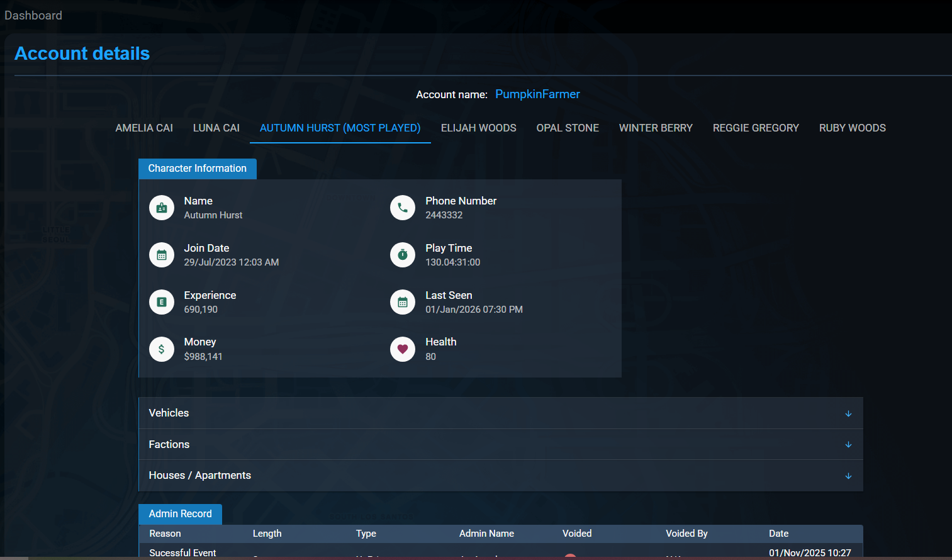Go to the Dashboard link
This screenshot has width=952, height=560.
33,15
